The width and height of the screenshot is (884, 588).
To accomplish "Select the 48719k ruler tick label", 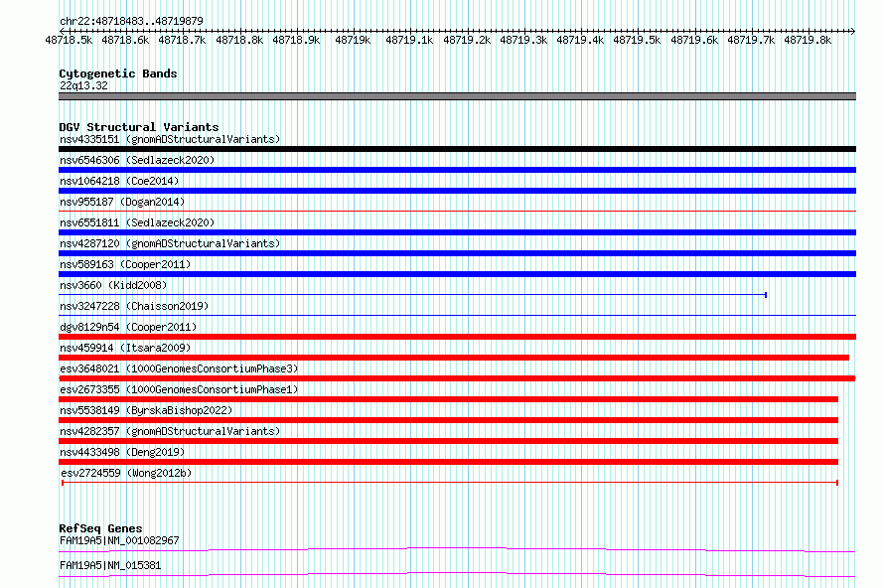I will coord(353,40).
